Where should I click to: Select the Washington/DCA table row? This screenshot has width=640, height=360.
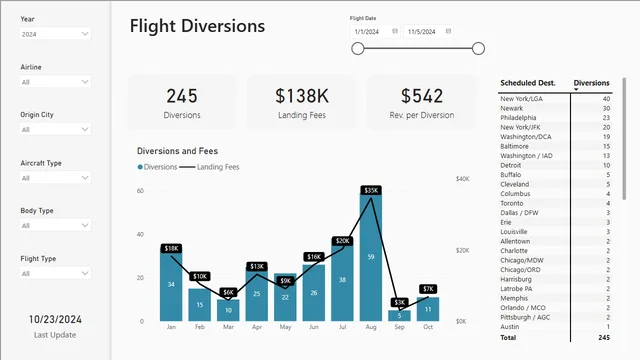(x=555, y=137)
